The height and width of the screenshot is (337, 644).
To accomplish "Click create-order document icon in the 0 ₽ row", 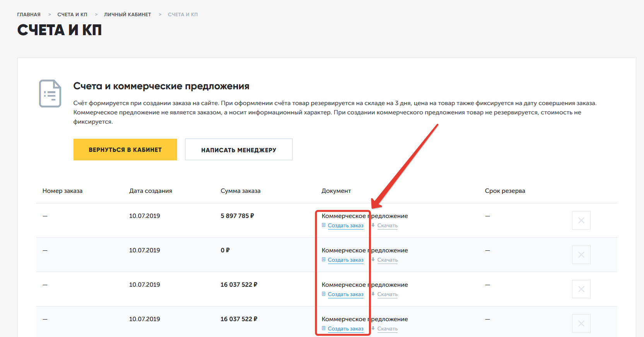I will pyautogui.click(x=324, y=259).
